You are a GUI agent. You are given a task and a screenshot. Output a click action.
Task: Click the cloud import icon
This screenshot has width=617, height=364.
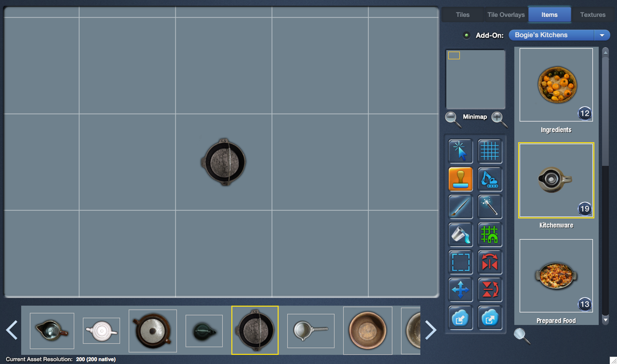pos(460,318)
